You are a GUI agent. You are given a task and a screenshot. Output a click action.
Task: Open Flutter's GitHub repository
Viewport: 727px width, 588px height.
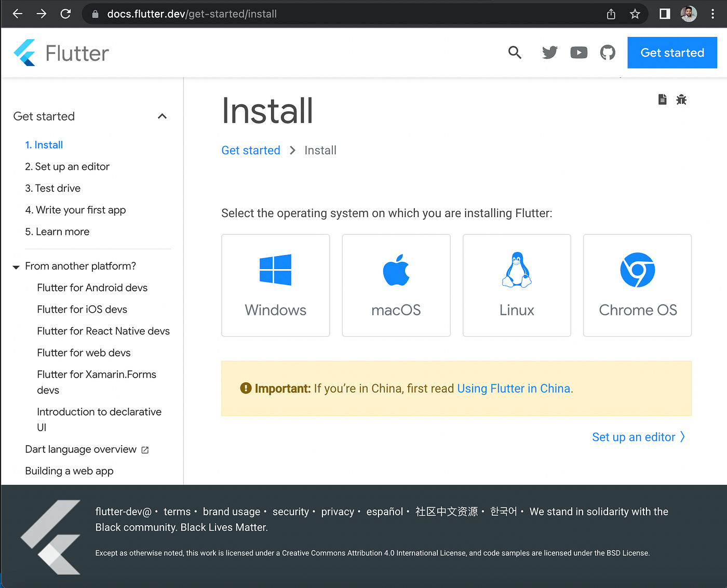[x=608, y=52]
